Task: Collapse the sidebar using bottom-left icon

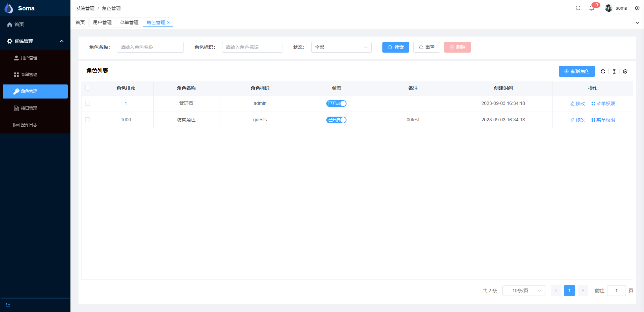Action: click(8, 304)
